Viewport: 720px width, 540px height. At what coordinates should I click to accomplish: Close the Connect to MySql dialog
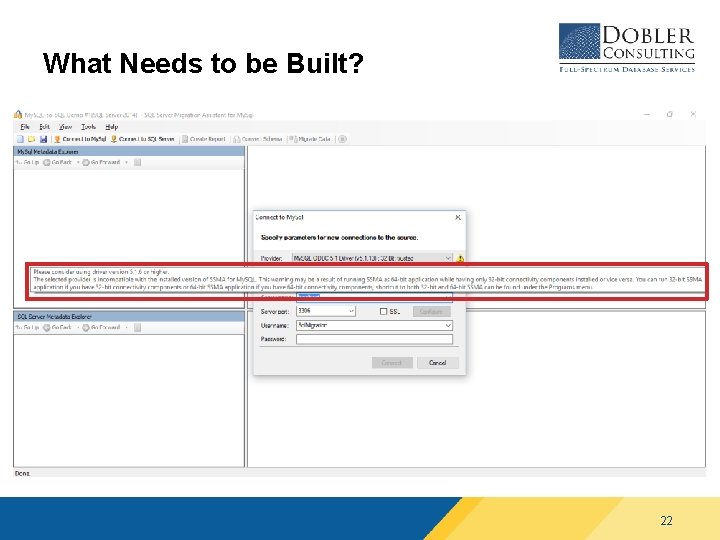458,217
